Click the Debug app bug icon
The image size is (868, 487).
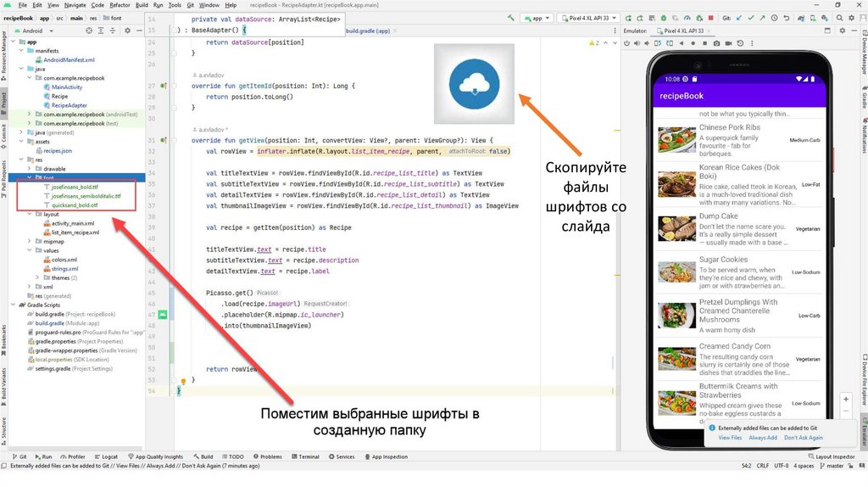click(664, 18)
